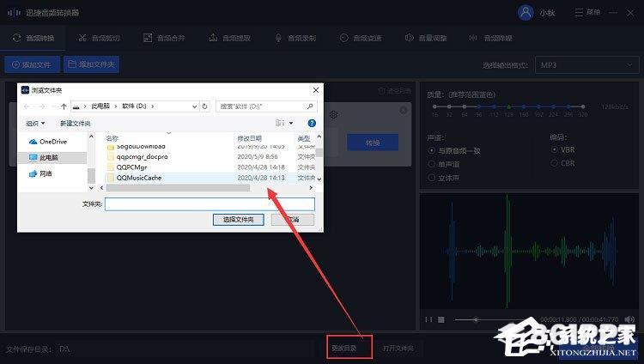Sort by the 修改日期 column header
The image size is (644, 364).
[x=249, y=138]
